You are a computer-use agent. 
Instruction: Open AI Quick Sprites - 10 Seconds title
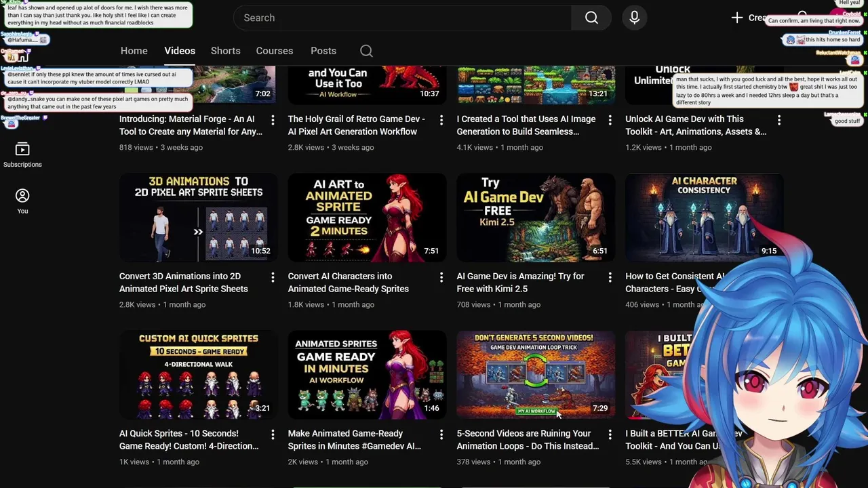(189, 440)
